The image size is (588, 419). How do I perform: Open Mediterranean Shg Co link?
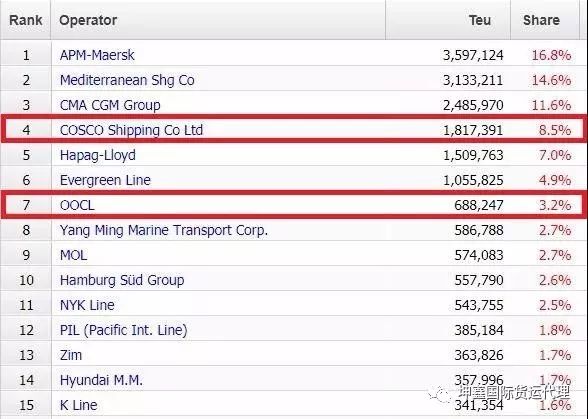tap(127, 80)
